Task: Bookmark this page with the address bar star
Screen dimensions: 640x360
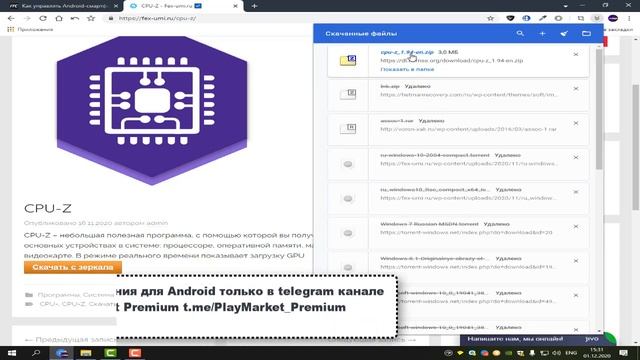Action: [x=491, y=18]
